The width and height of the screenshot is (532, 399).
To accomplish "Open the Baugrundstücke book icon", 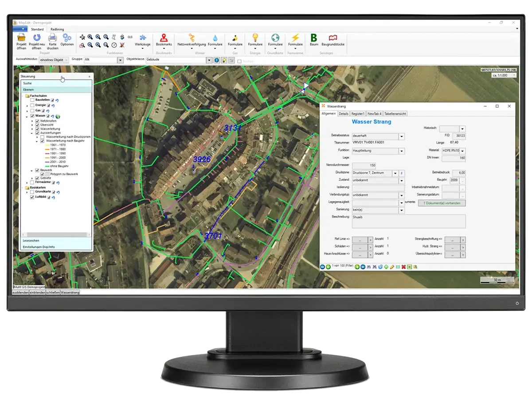I will click(x=332, y=38).
